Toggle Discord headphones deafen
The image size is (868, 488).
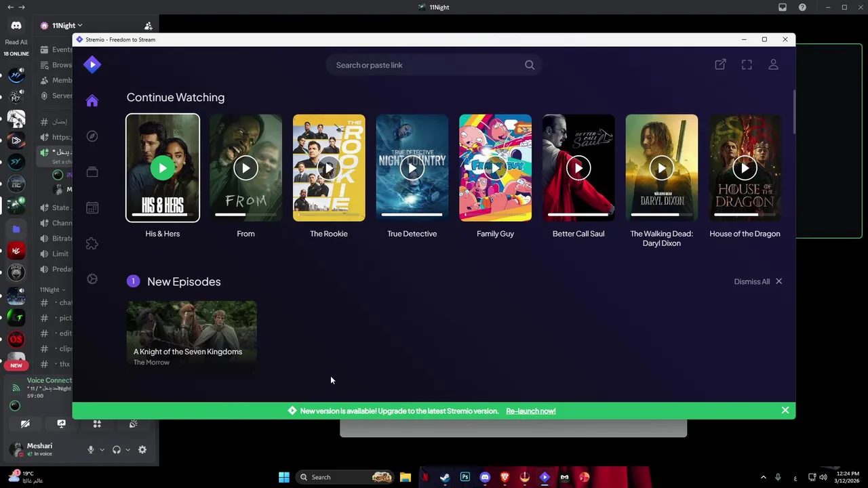tap(117, 450)
